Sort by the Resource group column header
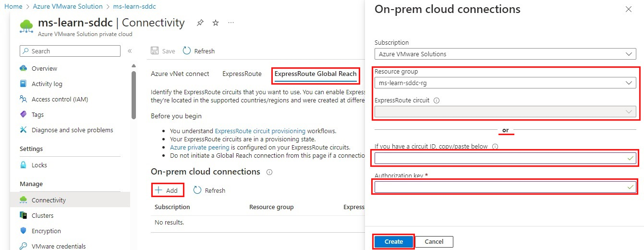The width and height of the screenshot is (644, 250). click(x=271, y=207)
